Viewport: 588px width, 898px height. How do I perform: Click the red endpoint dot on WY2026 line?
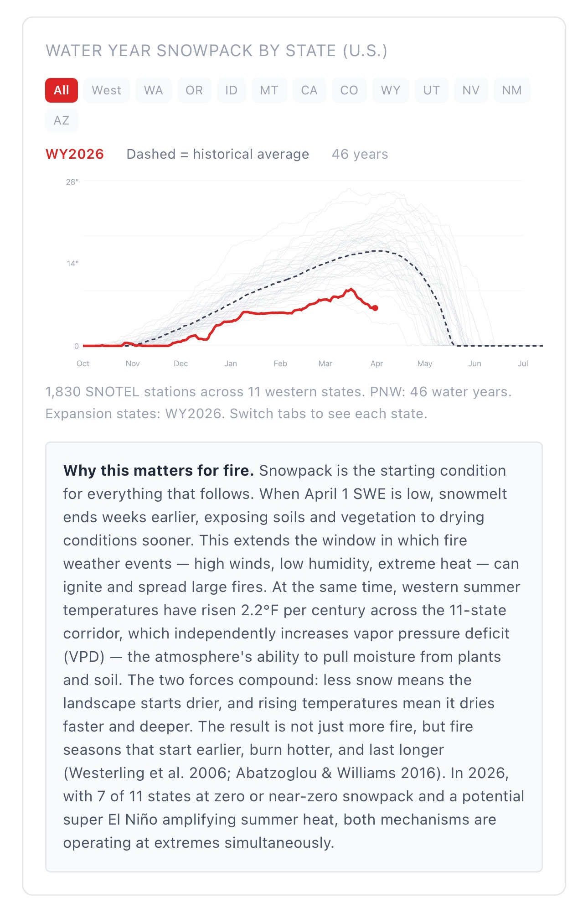[x=375, y=308]
